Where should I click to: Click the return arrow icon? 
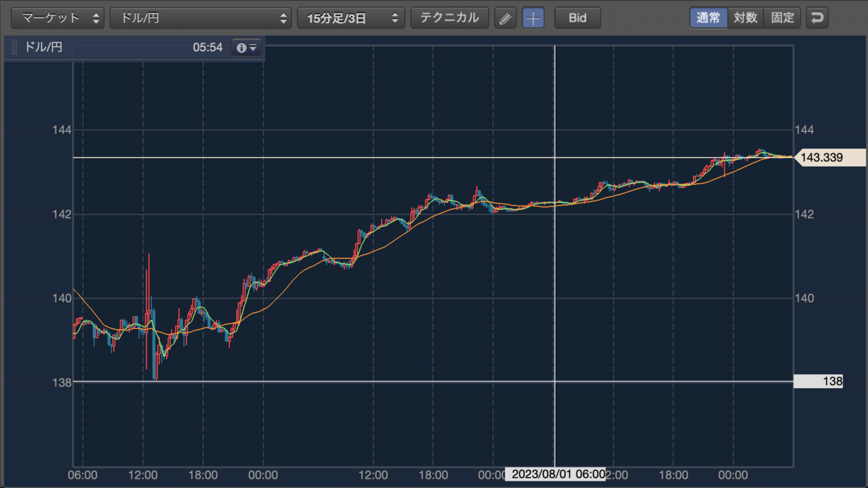pyautogui.click(x=817, y=18)
